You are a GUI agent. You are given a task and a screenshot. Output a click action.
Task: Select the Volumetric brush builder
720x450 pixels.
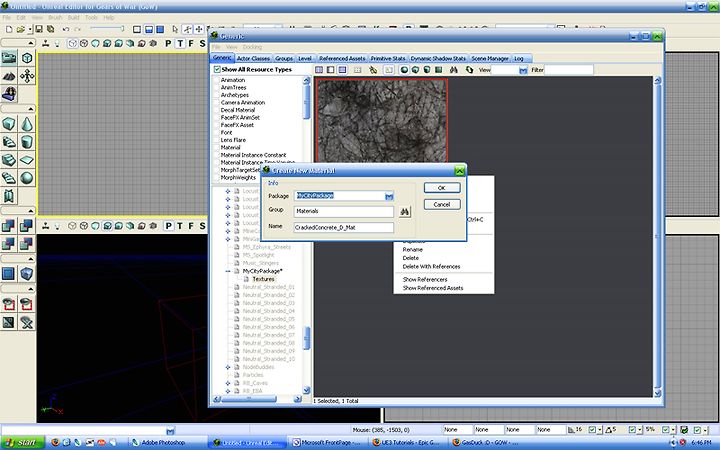pos(9,196)
